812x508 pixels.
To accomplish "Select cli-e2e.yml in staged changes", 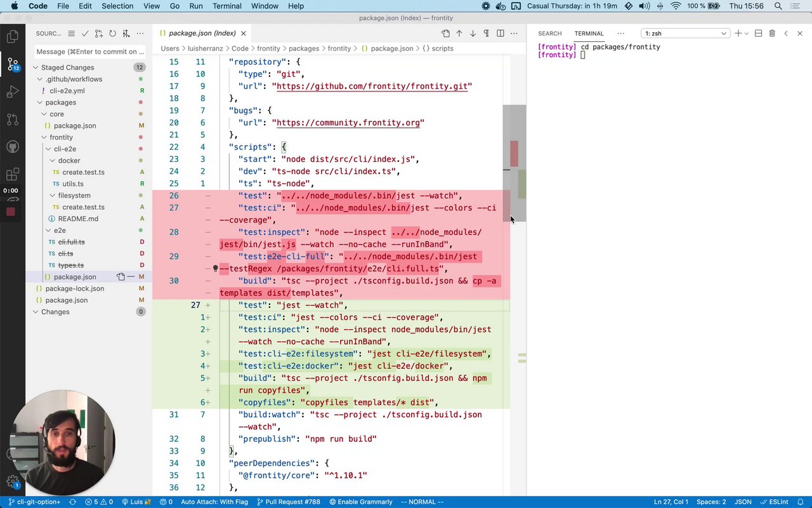I will coord(67,91).
